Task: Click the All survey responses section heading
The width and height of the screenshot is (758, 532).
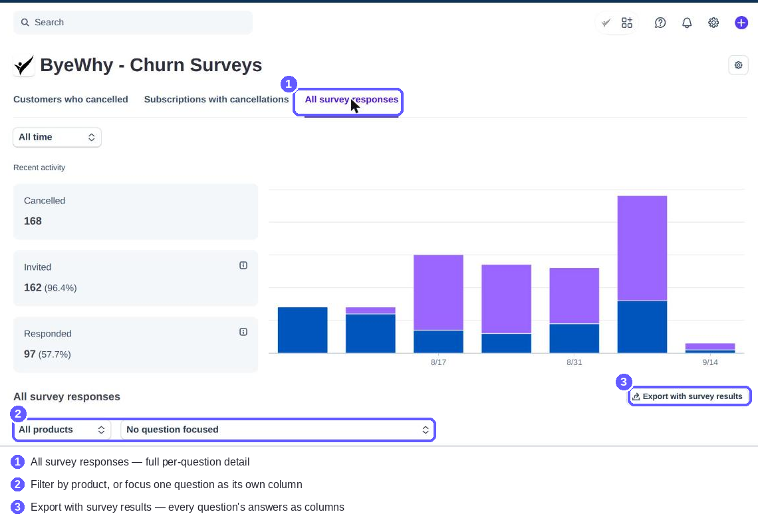Action: pos(66,397)
